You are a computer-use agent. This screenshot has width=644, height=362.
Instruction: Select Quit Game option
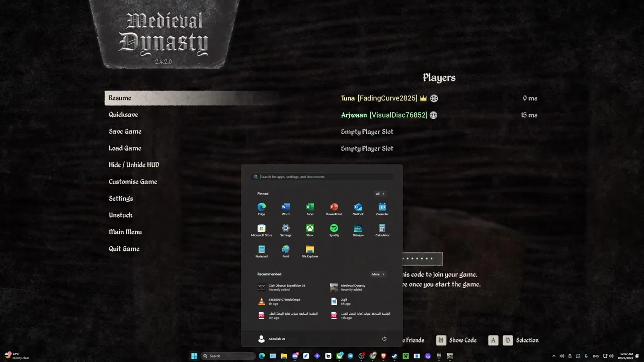124,249
